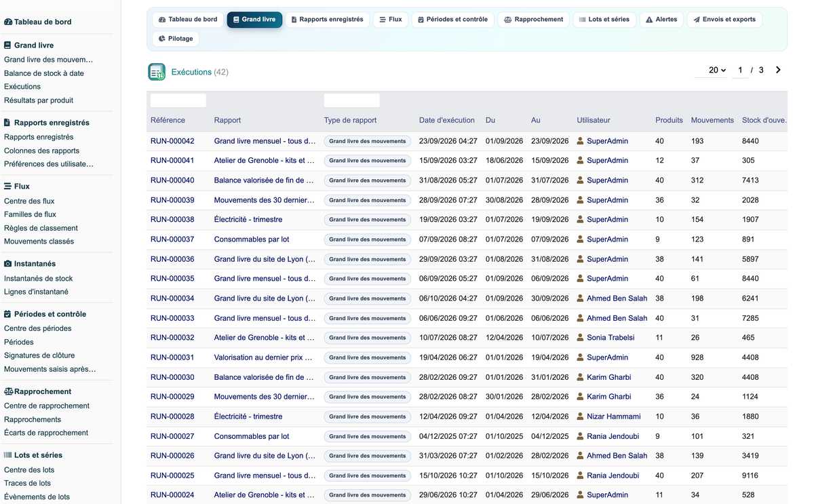Viewport: 814px width, 504px height.
Task: Click the Référence column filter field
Action: [x=178, y=100]
